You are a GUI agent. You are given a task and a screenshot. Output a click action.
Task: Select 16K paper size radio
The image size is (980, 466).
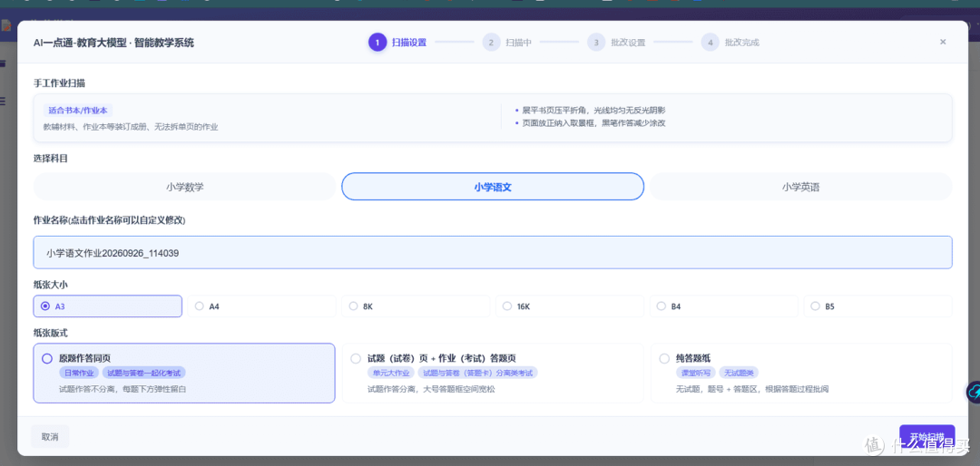[569, 306]
